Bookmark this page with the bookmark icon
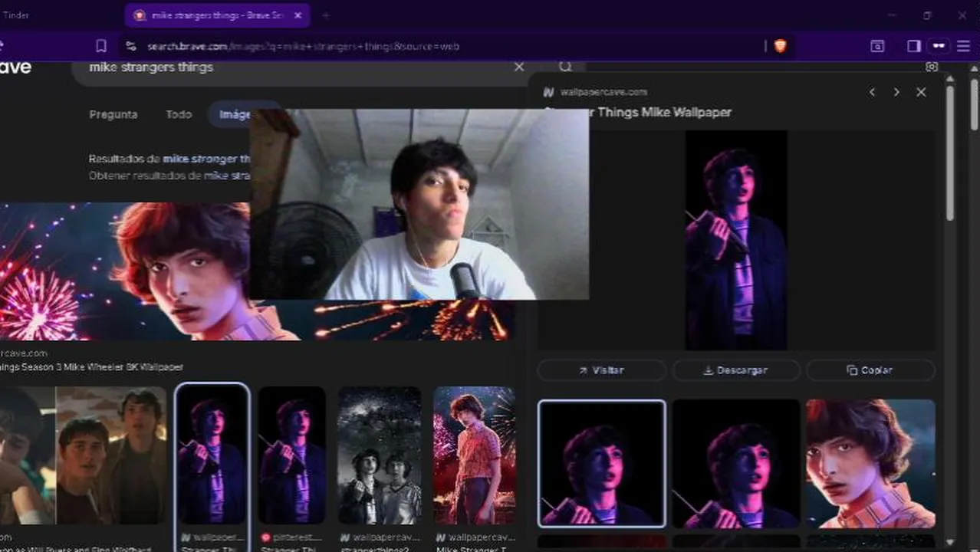980x552 pixels. click(x=101, y=46)
